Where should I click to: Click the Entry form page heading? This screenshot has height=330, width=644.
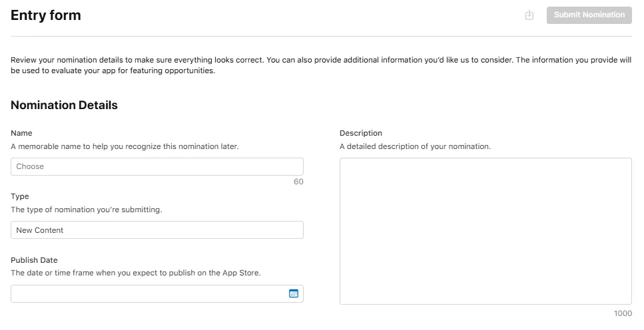tap(45, 15)
